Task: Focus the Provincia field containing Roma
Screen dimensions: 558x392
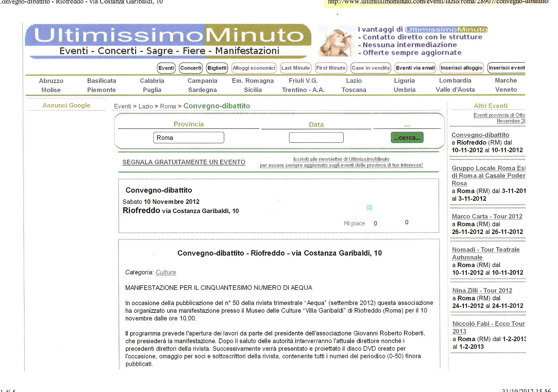Action: 189,138
